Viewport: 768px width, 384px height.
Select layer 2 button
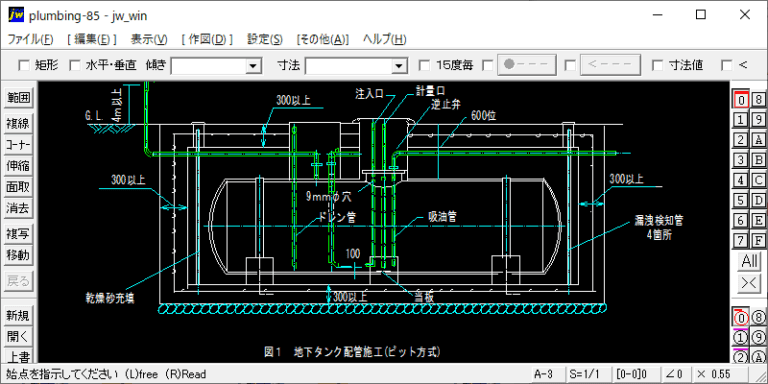click(x=742, y=140)
